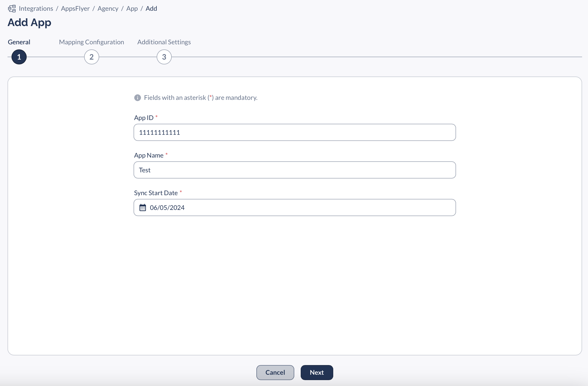
Task: Switch to Mapping Configuration step label
Action: (x=91, y=42)
